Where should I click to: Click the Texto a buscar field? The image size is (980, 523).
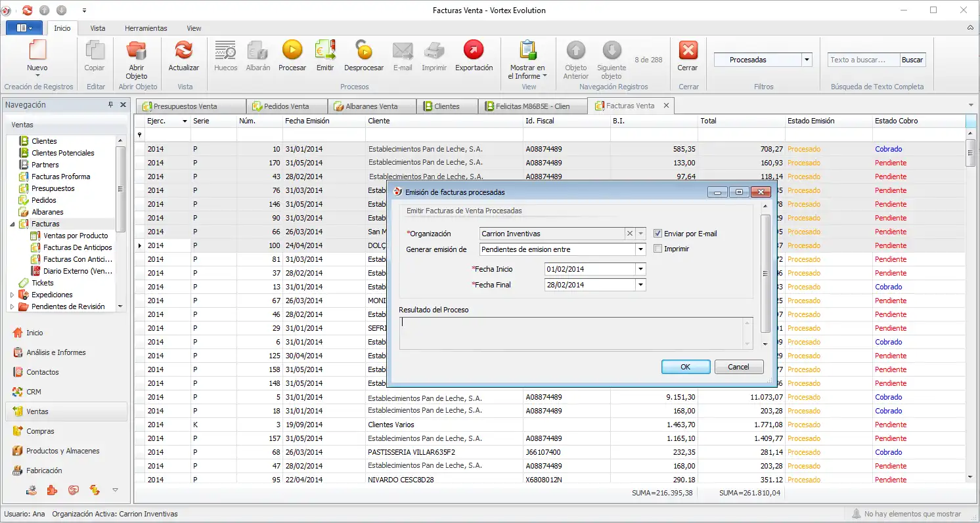point(863,60)
